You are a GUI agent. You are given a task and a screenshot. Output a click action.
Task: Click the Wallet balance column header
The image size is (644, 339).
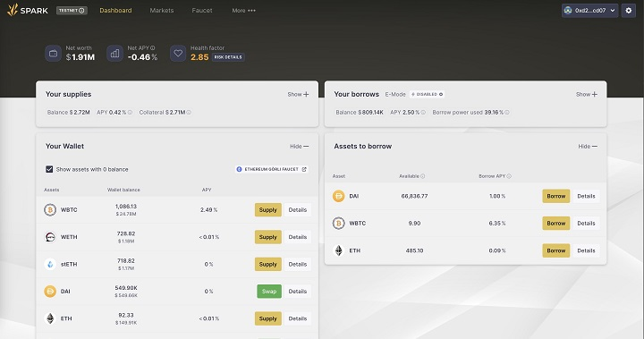[123, 190]
